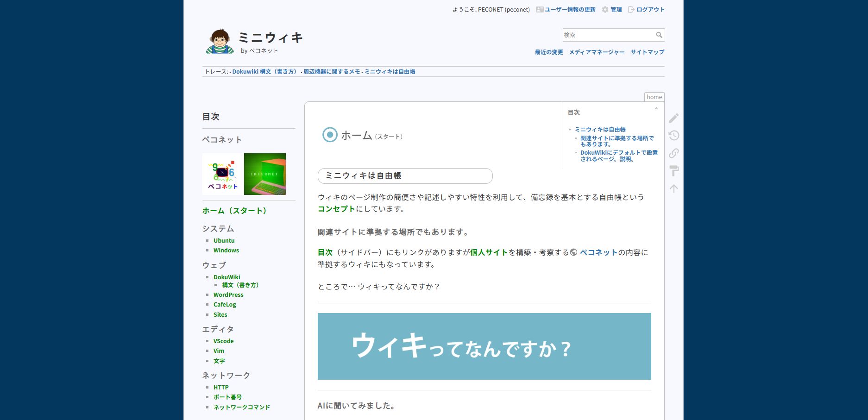Click the green INTERNET computer thumbnail
868x420 pixels.
(265, 174)
